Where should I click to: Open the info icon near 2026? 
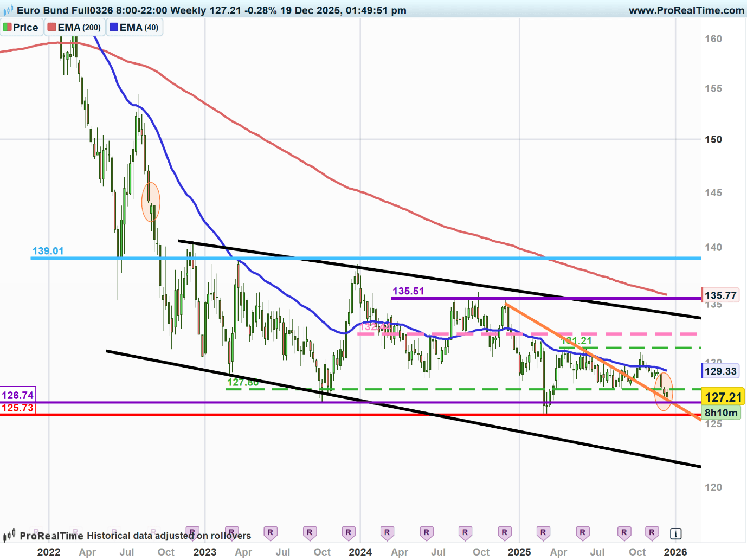(675, 533)
